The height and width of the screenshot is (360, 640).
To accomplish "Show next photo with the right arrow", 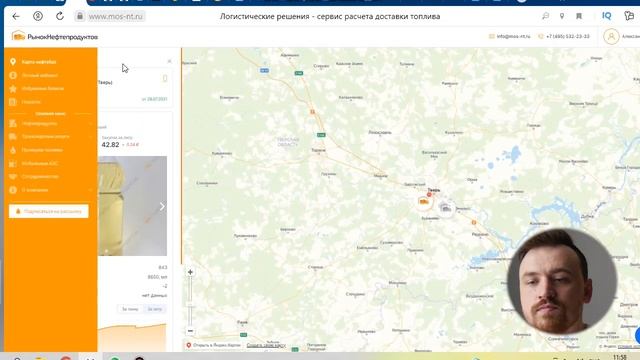I will tap(162, 207).
